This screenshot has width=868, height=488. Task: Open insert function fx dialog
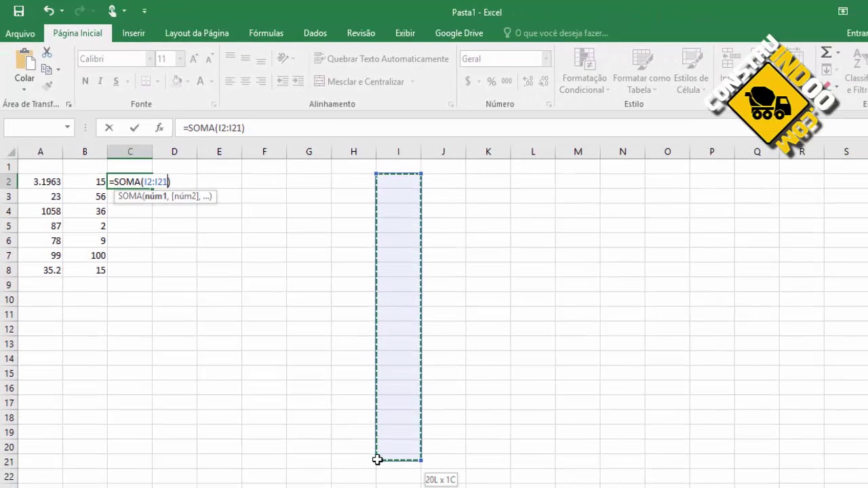pyautogui.click(x=159, y=127)
